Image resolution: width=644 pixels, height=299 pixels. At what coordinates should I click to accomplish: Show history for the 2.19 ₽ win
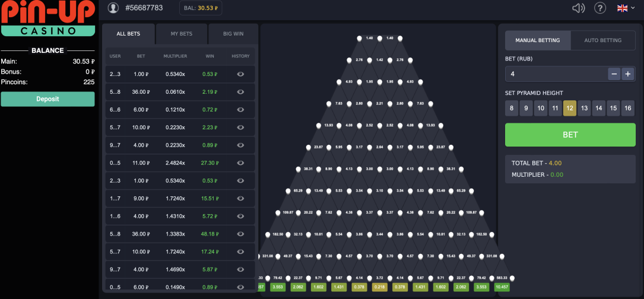click(x=240, y=92)
